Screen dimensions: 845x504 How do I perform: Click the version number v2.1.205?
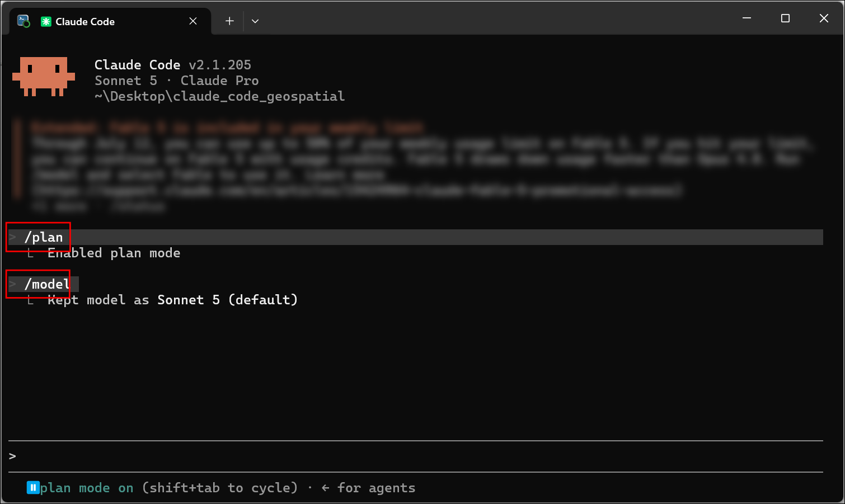pos(220,65)
